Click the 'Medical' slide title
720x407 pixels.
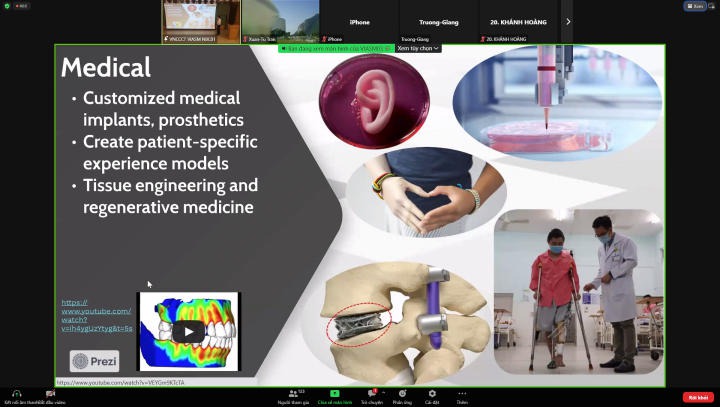(106, 68)
